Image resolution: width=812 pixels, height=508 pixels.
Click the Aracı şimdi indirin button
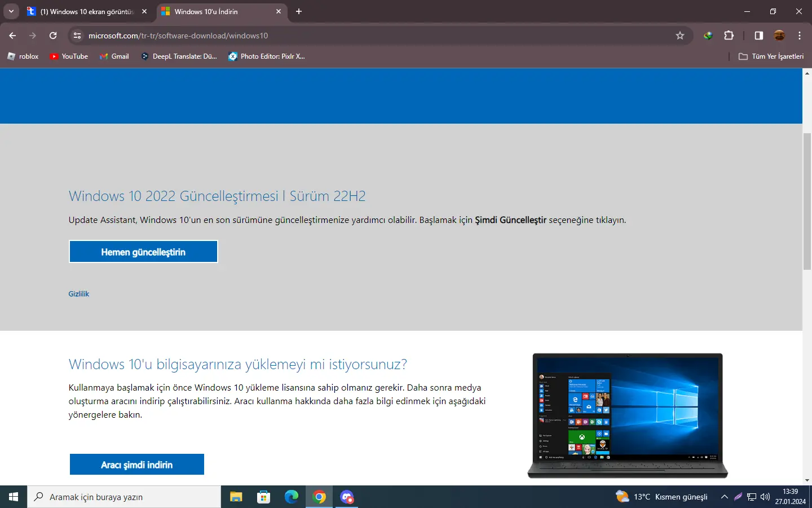[137, 465]
